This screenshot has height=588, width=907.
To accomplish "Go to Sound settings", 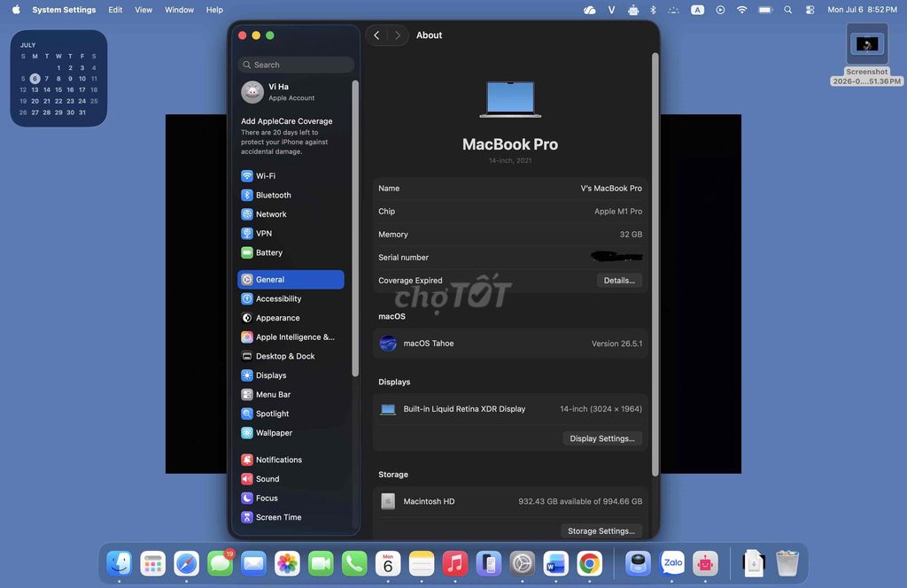I will (291, 478).
